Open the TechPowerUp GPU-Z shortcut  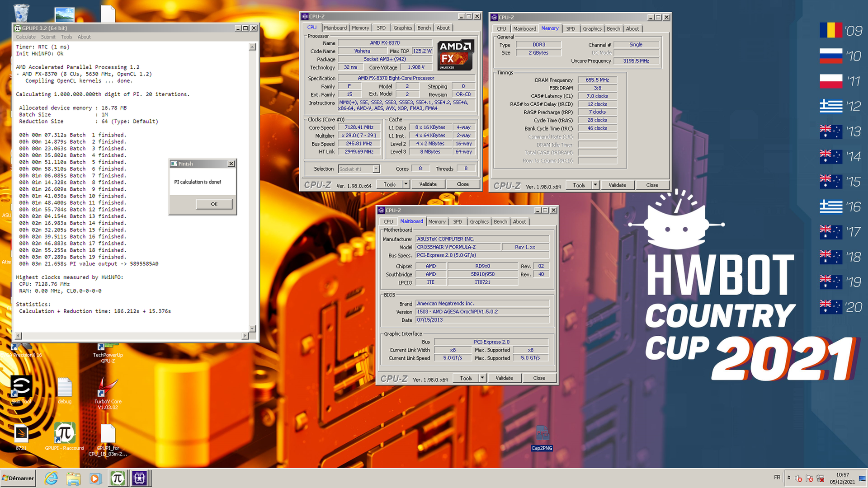click(108, 354)
